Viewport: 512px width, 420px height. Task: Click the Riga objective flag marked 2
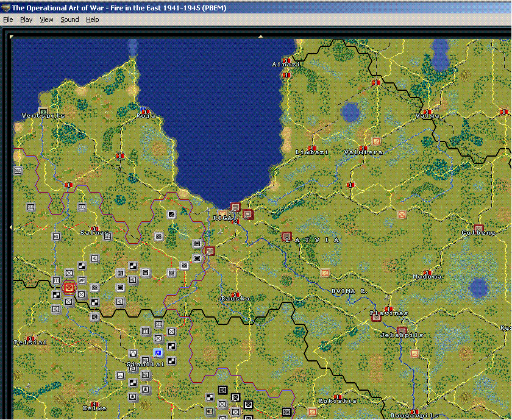pos(235,222)
